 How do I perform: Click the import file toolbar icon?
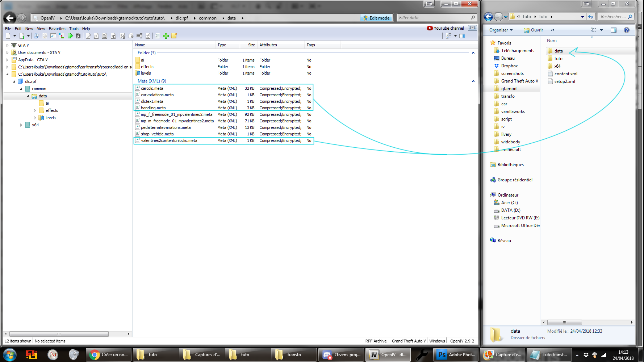coord(22,36)
